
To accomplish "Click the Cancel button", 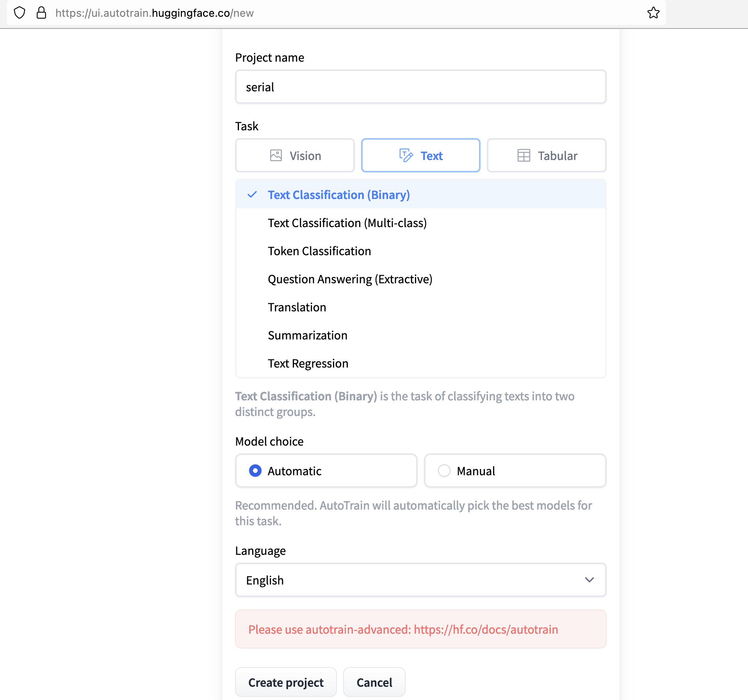I will coord(374,682).
